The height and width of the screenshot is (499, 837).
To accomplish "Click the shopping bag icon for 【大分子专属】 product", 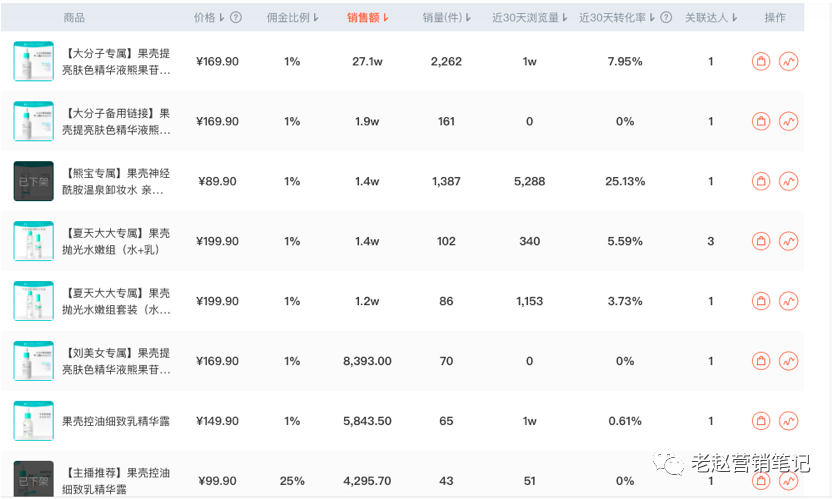I will (x=761, y=62).
